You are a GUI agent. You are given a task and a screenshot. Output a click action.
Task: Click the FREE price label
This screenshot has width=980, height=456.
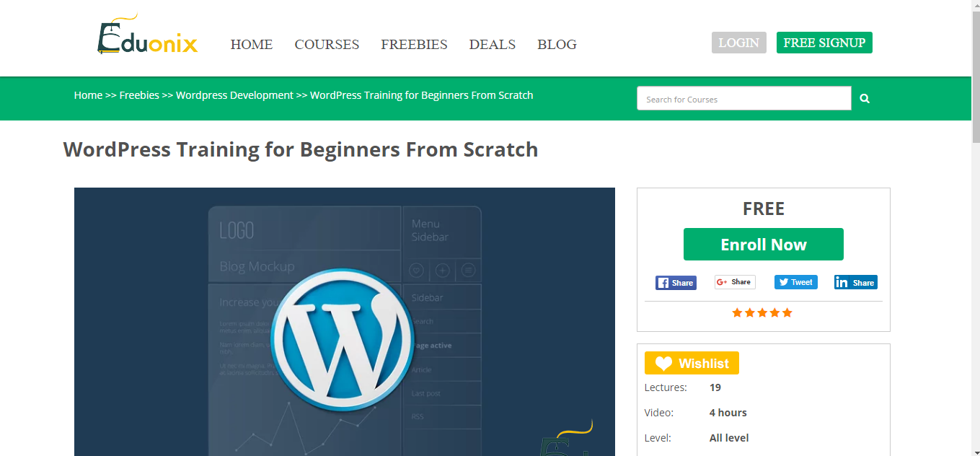coord(764,209)
